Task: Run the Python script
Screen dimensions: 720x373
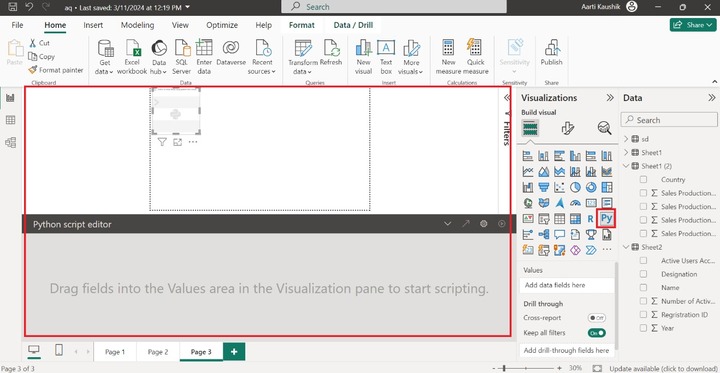Action: point(501,224)
